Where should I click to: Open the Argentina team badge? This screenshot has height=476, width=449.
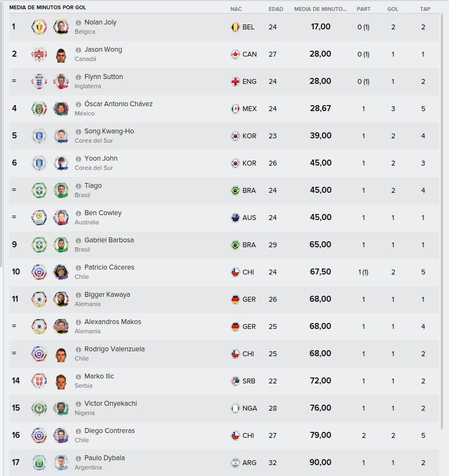[39, 462]
